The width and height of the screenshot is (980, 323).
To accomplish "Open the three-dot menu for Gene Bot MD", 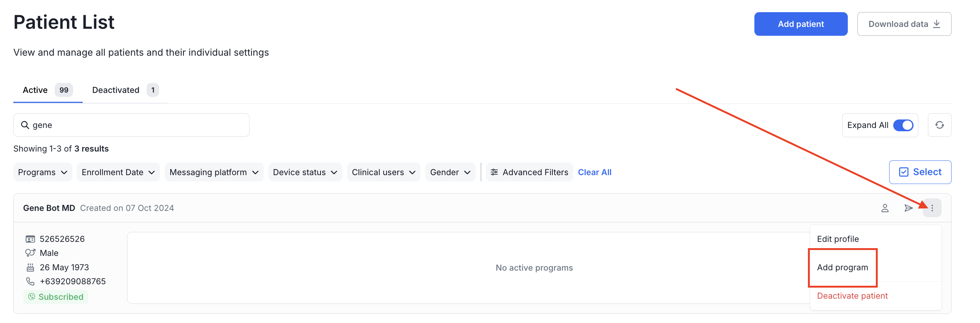I will (x=932, y=208).
